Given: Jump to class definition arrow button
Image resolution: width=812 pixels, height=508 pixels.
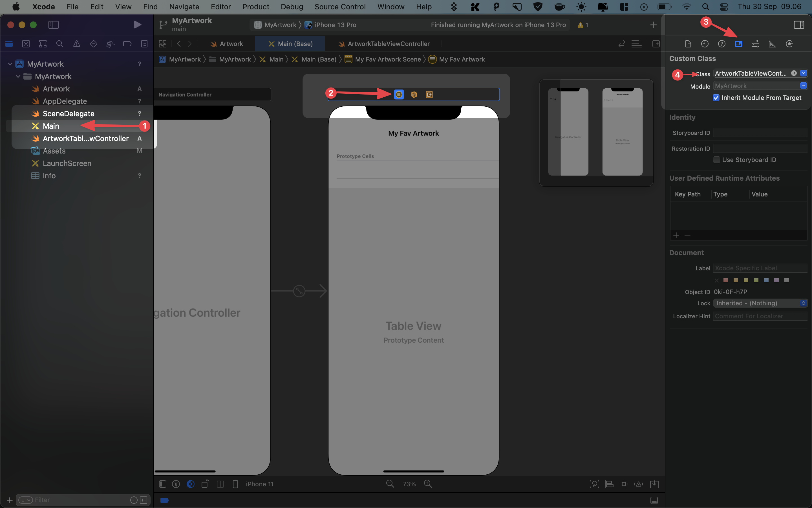Looking at the screenshot, I should (x=794, y=73).
